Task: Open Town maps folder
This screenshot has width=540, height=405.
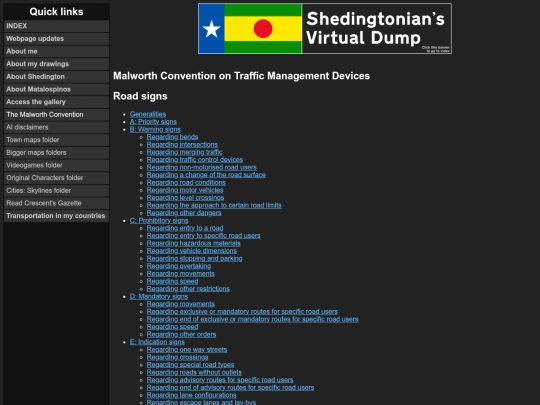Action: (x=56, y=140)
